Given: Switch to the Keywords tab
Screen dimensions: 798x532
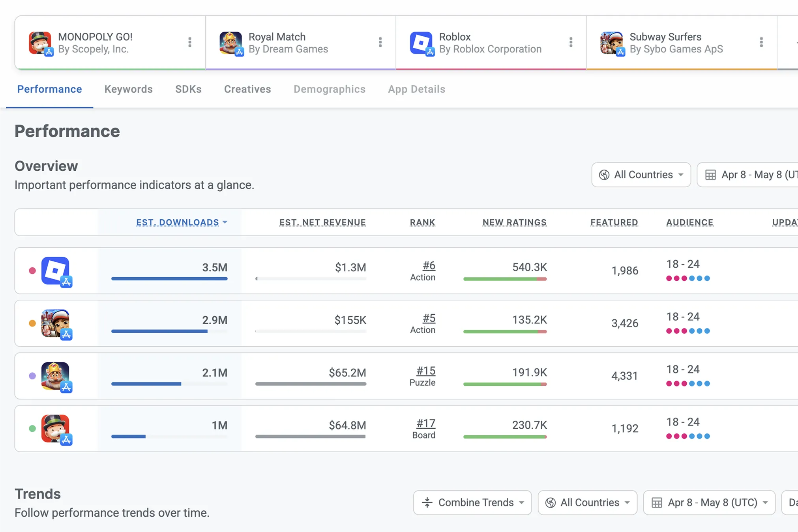Looking at the screenshot, I should tap(128, 89).
